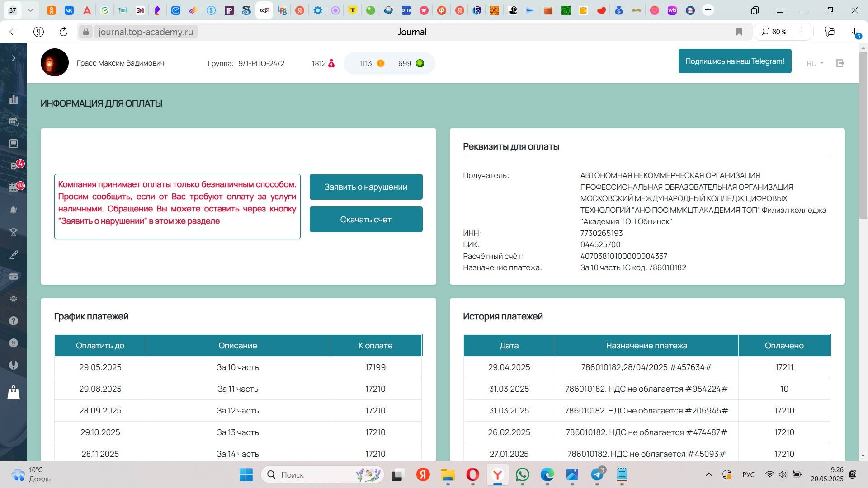Open library books icon with 133 badge
Screen dimensions: 868x488
(14, 188)
